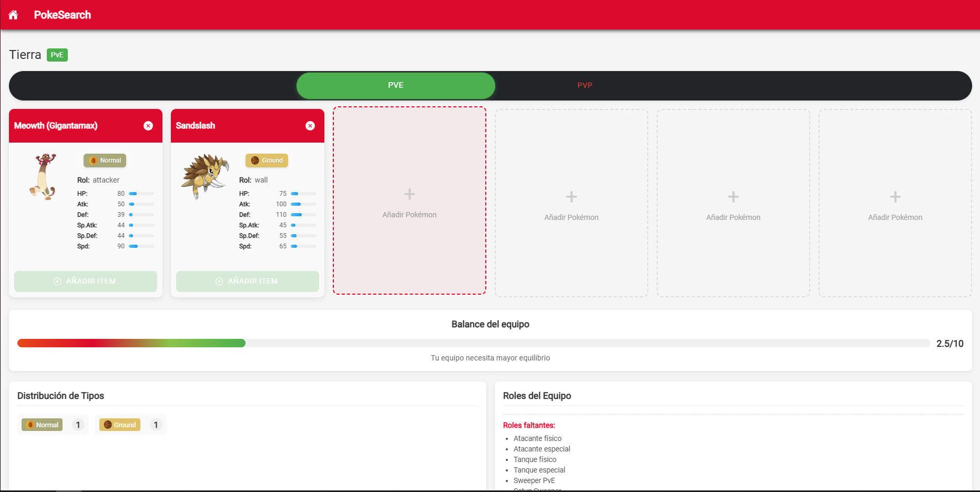The image size is (980, 492).
Task: Switch to the PVE tab
Action: [x=396, y=85]
